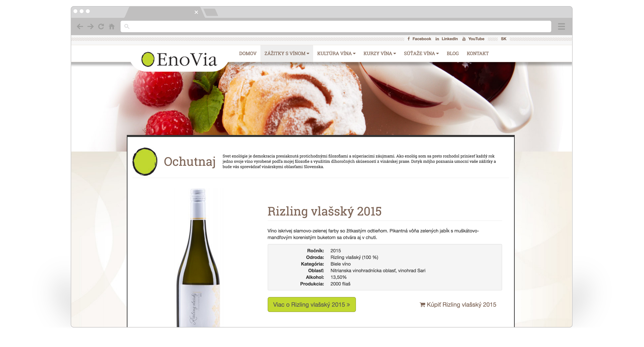Reload the page with refresh icon
This screenshot has width=644, height=347.
[x=101, y=26]
